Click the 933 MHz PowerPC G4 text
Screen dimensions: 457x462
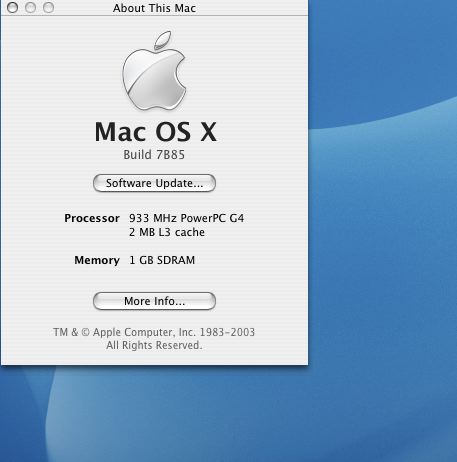(186, 218)
